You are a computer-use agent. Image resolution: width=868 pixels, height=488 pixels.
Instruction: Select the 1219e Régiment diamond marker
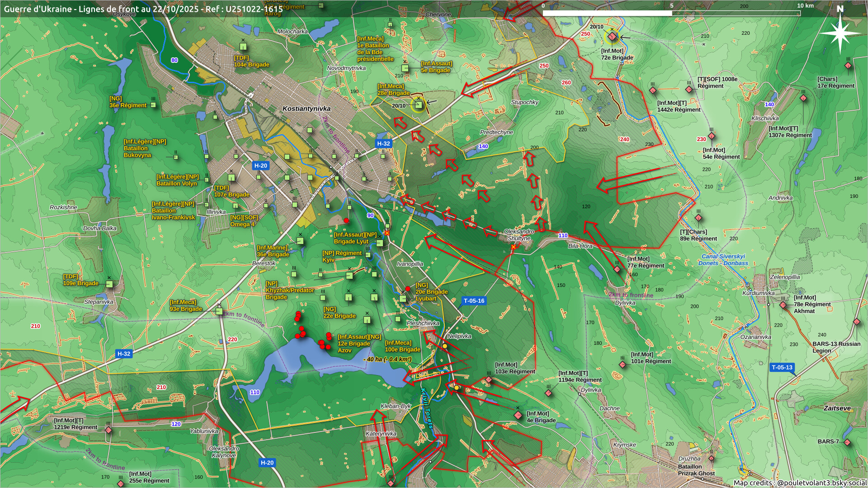point(108,430)
